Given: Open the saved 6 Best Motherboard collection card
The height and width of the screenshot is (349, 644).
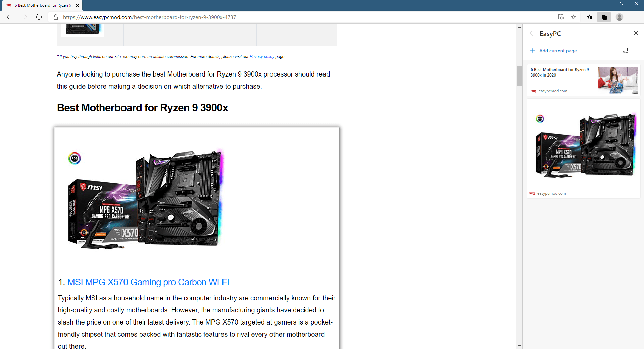Looking at the screenshot, I should point(583,80).
